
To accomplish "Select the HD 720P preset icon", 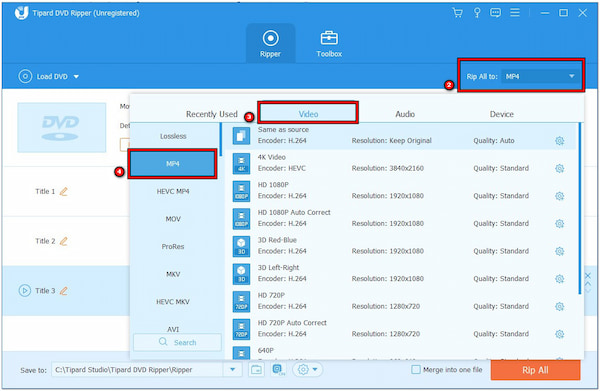I will point(241,301).
